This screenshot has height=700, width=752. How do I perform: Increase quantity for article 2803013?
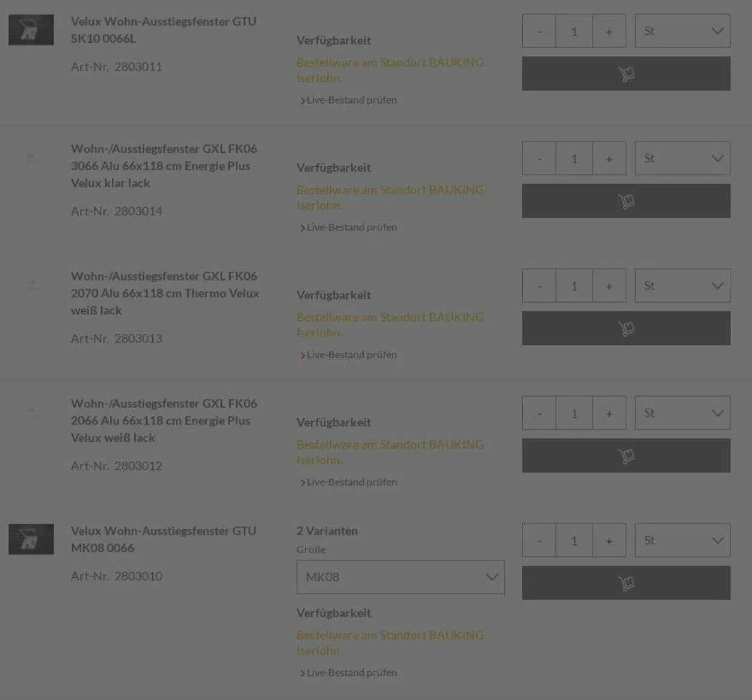pos(609,286)
